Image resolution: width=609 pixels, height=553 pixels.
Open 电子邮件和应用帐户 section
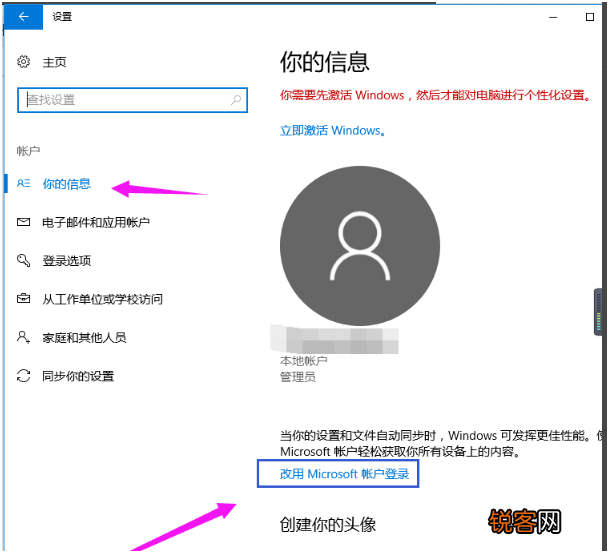pyautogui.click(x=96, y=222)
